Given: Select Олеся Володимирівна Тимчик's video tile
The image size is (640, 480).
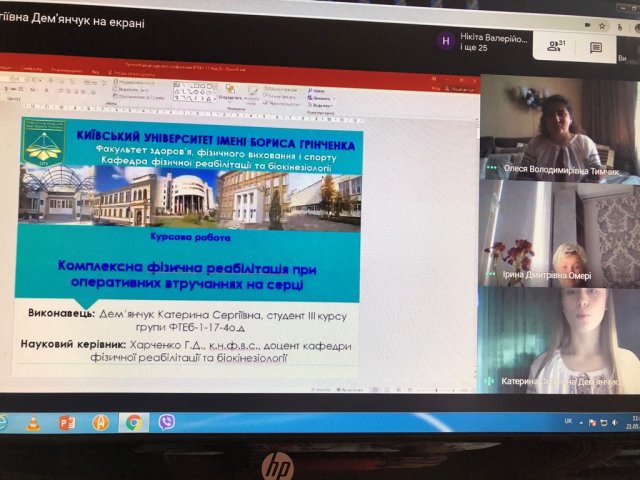Looking at the screenshot, I should [556, 128].
